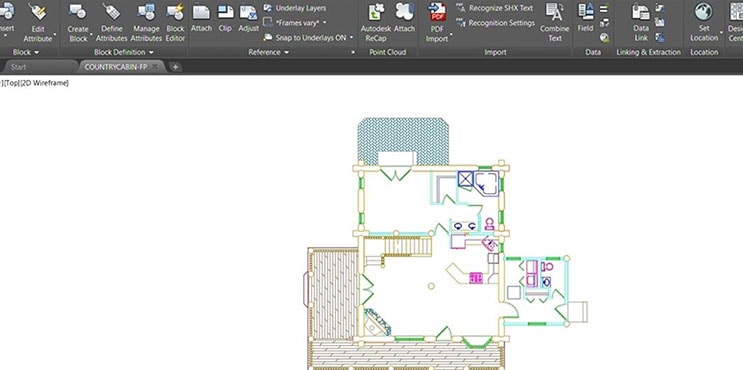Open the Set Location dropdown arrow
The width and height of the screenshot is (743, 370).
(x=721, y=32)
